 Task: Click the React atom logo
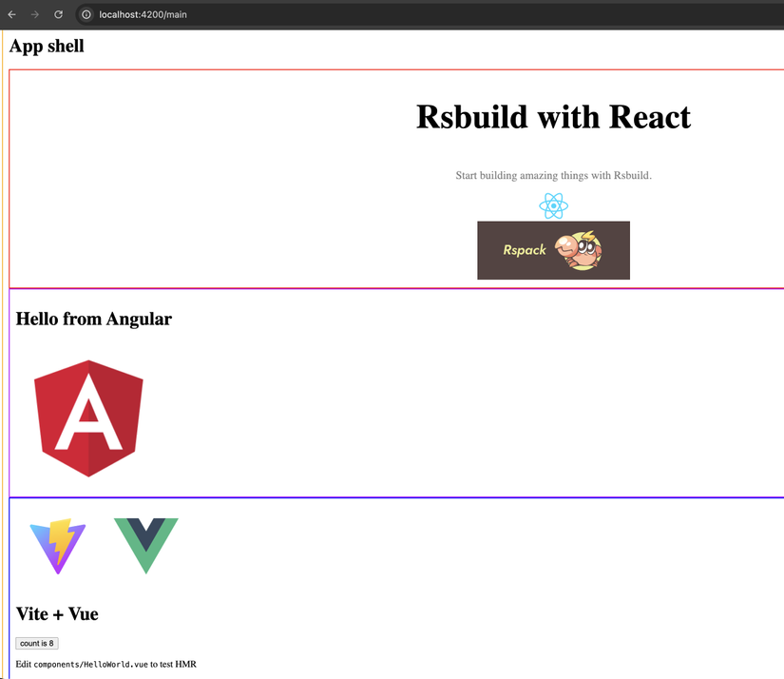pos(553,205)
